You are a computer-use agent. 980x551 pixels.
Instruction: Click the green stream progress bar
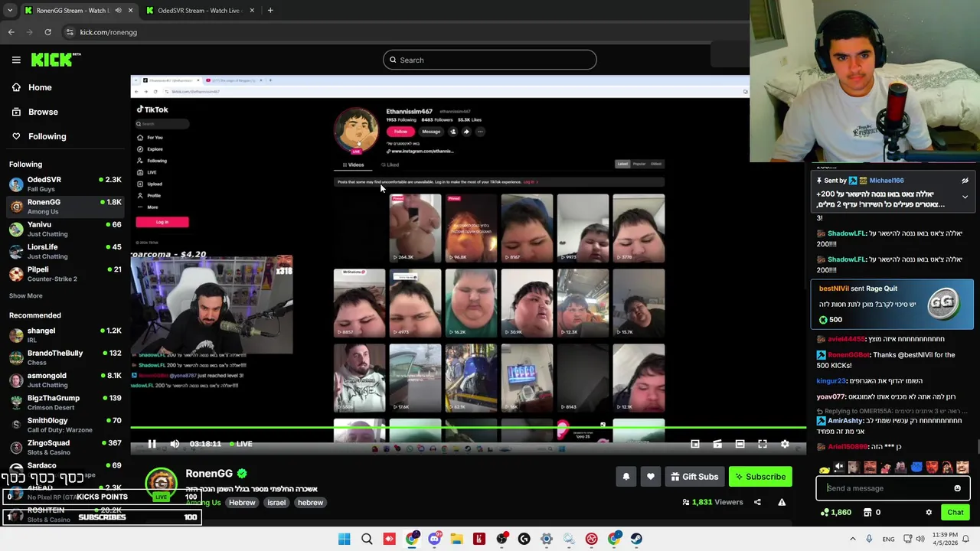(x=468, y=428)
